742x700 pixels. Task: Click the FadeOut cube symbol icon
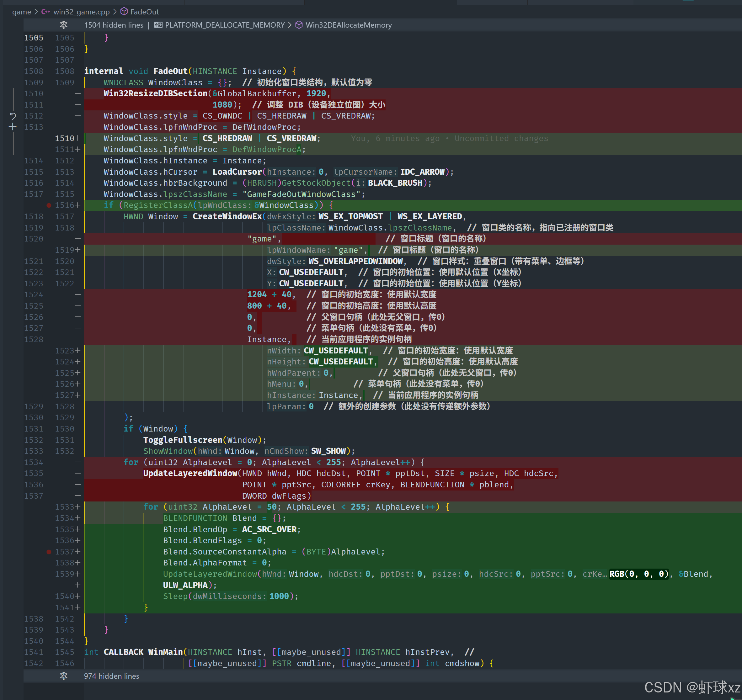[x=124, y=12]
